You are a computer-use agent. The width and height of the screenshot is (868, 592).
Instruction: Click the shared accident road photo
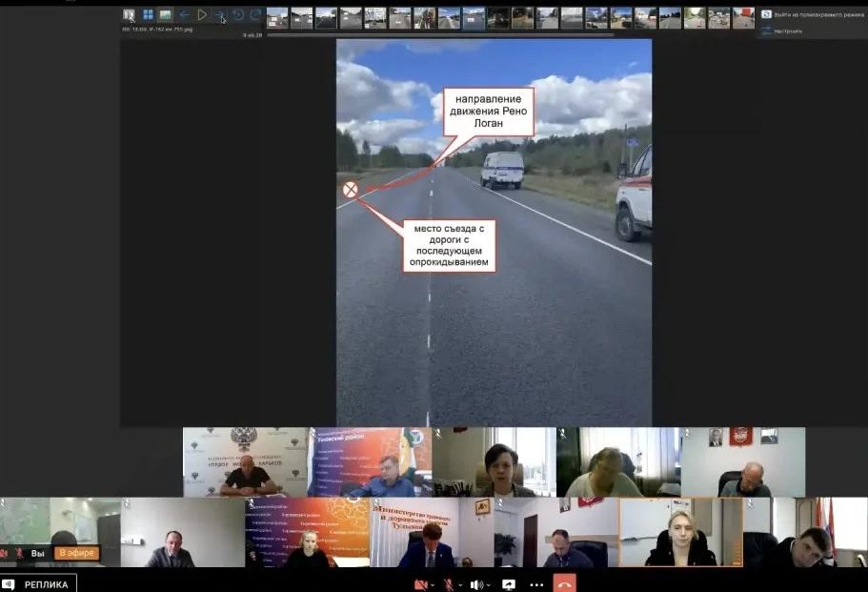point(494,233)
